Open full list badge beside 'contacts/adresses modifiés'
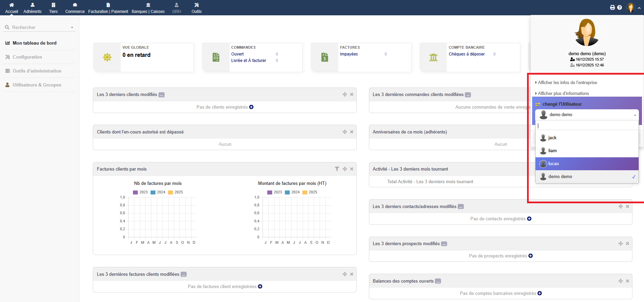Viewport: 644px width, 302px height. tap(461, 207)
